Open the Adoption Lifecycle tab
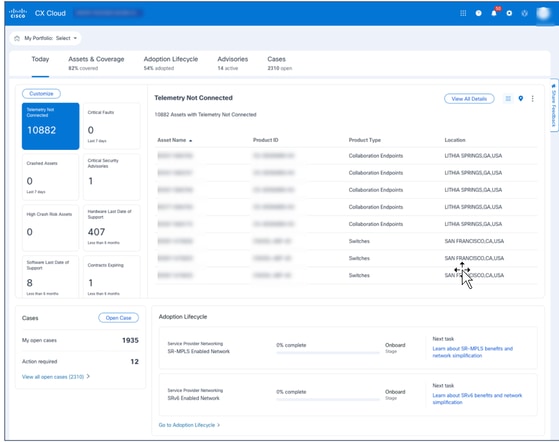Viewport: 559px width, 442px height. point(171,63)
